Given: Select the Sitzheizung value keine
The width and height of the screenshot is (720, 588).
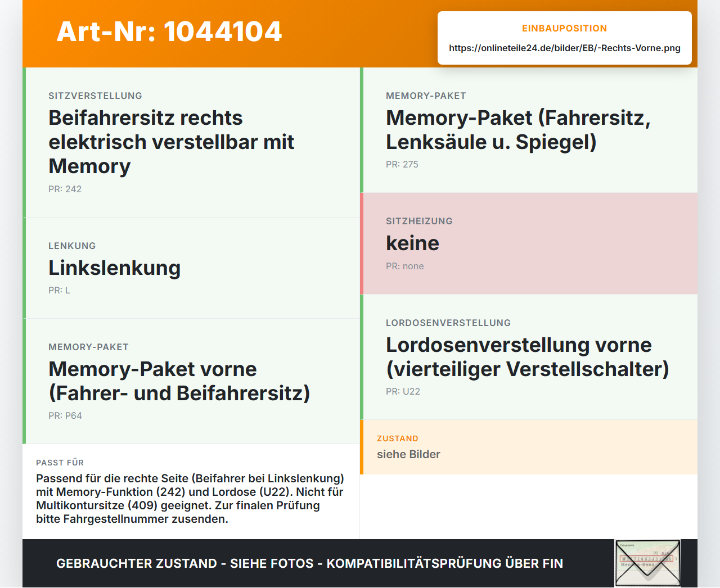Looking at the screenshot, I should pos(412,243).
